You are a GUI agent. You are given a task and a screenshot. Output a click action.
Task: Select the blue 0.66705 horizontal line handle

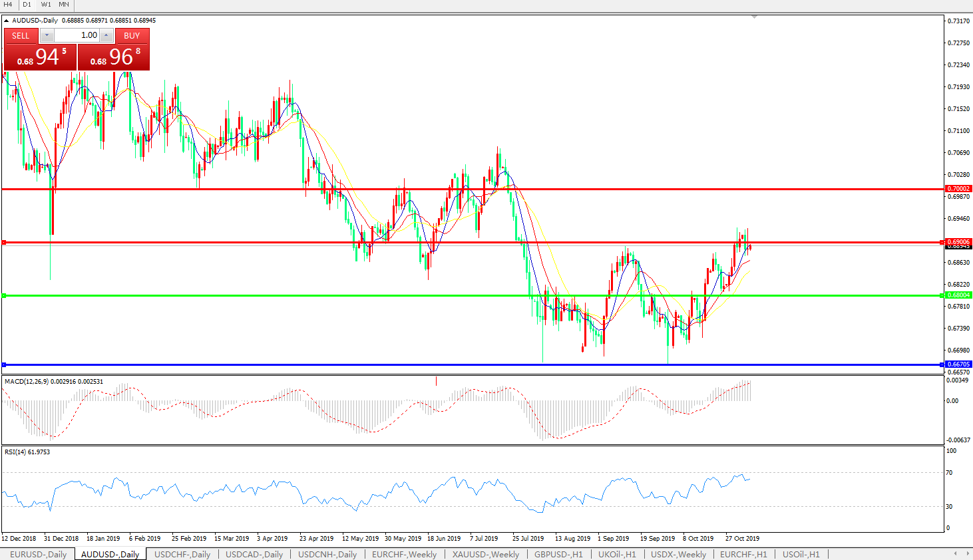4,364
